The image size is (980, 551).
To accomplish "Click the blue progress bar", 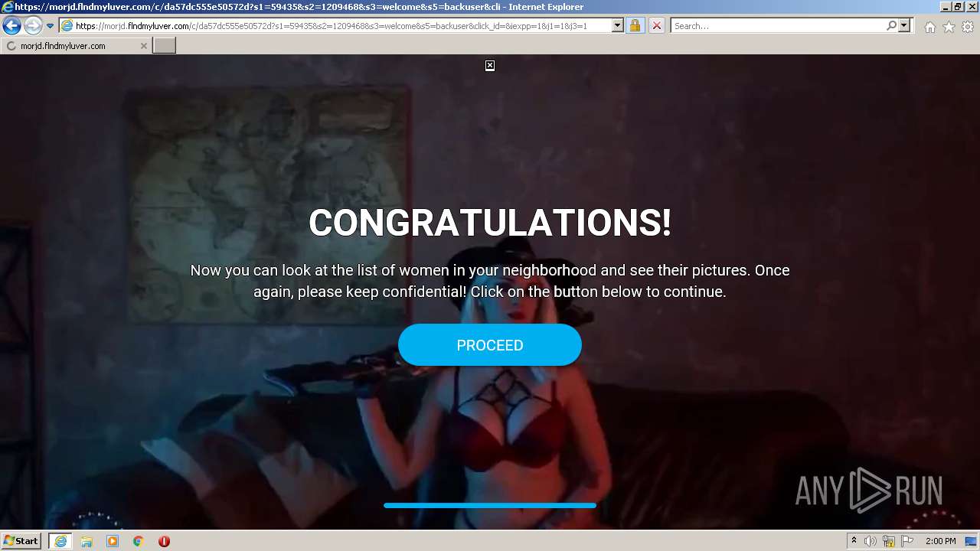I will point(490,505).
